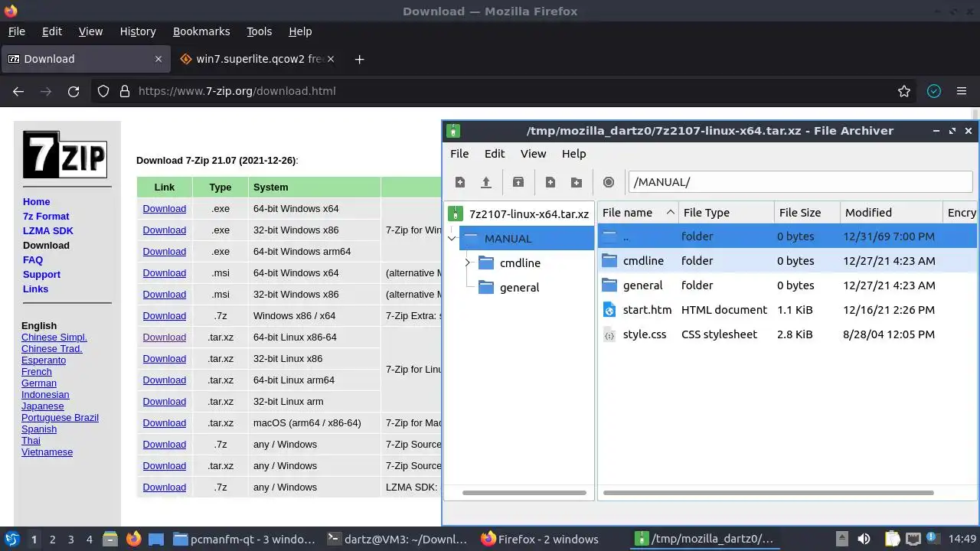Expand the cmdline tree node arrow
980x551 pixels.
click(x=467, y=263)
